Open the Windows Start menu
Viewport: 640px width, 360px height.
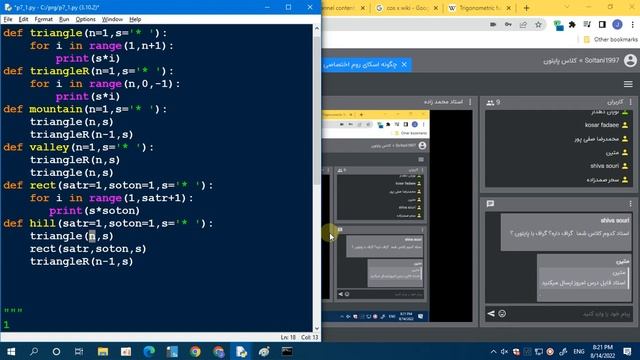coord(11,351)
